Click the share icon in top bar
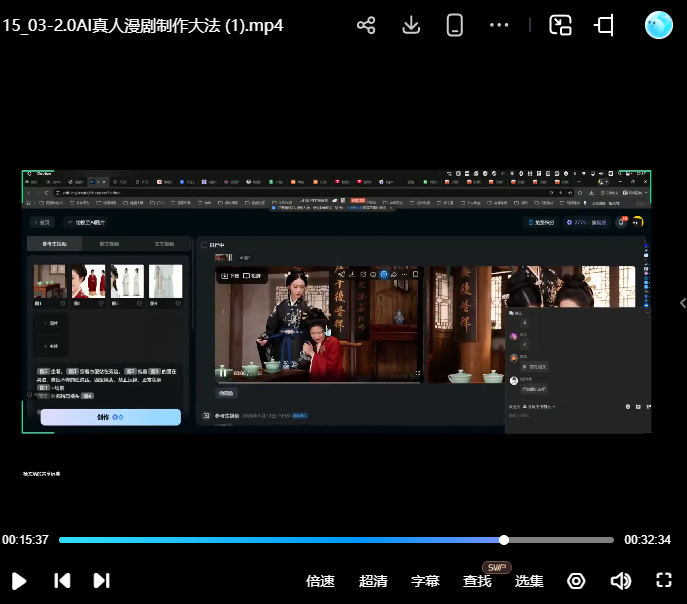The width and height of the screenshot is (687, 604). click(366, 25)
